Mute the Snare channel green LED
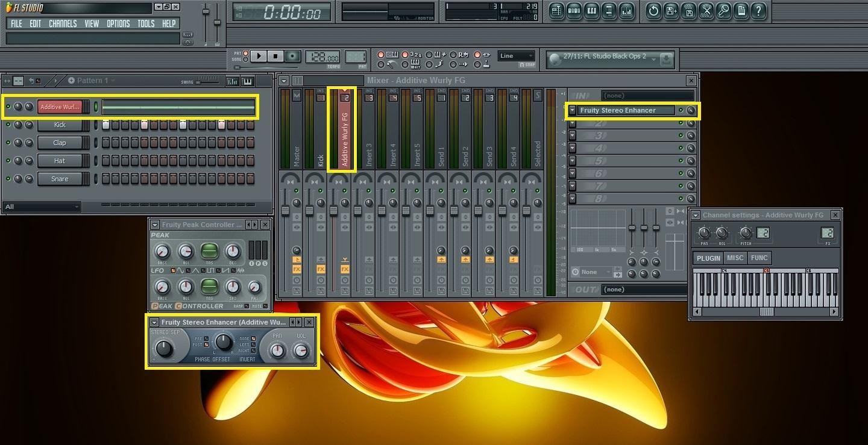868x445 pixels. click(8, 179)
